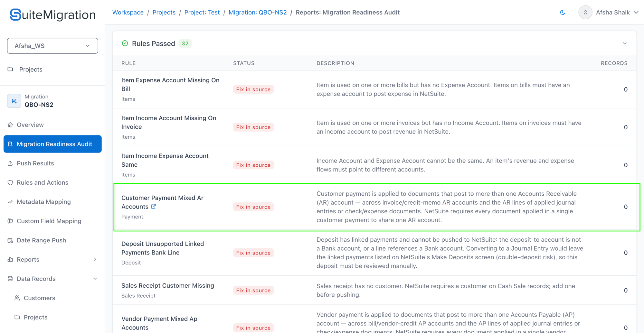Click the Date Range Push calendar icon
Image resolution: width=644 pixels, height=333 pixels.
[x=10, y=240]
